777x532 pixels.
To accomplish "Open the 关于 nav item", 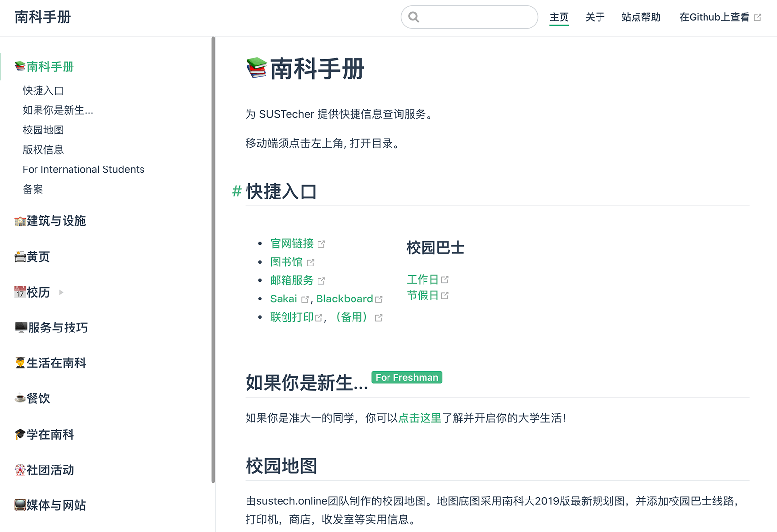I will coord(595,17).
